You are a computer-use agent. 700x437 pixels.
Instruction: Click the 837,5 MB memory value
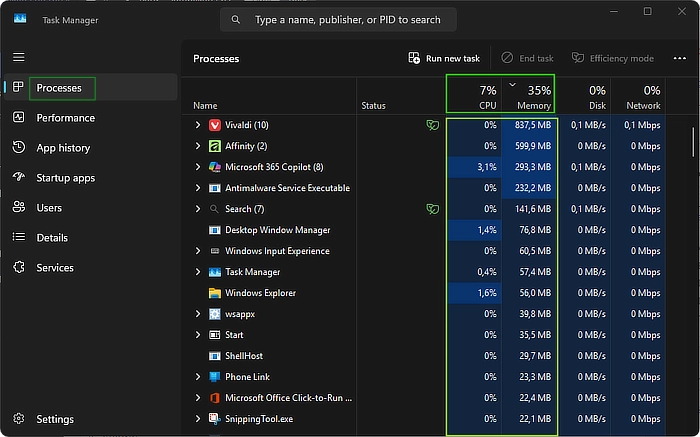[x=533, y=125]
